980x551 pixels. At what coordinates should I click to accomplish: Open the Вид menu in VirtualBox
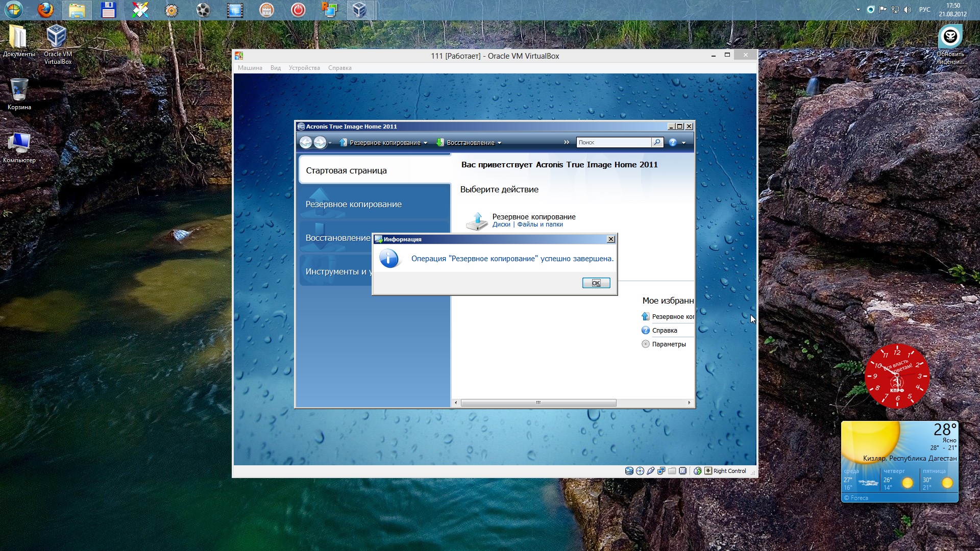[x=276, y=68]
